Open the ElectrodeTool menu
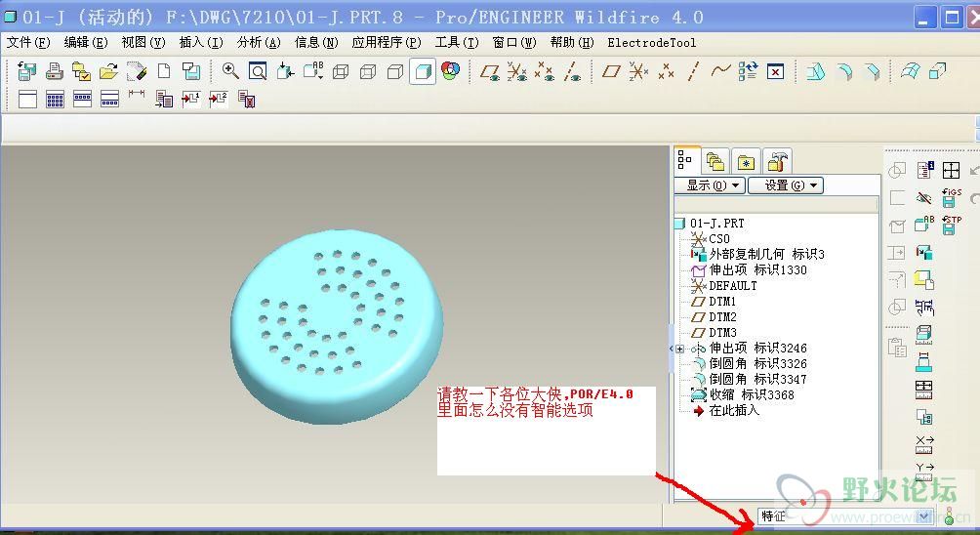The image size is (980, 535). [651, 43]
